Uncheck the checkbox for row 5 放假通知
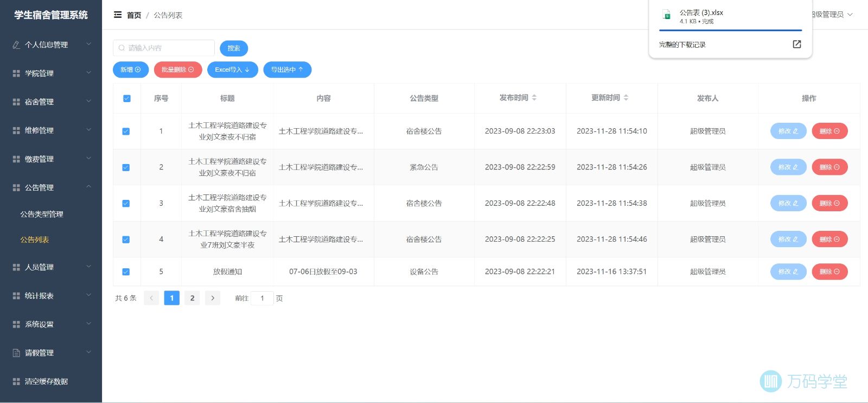 (x=126, y=272)
